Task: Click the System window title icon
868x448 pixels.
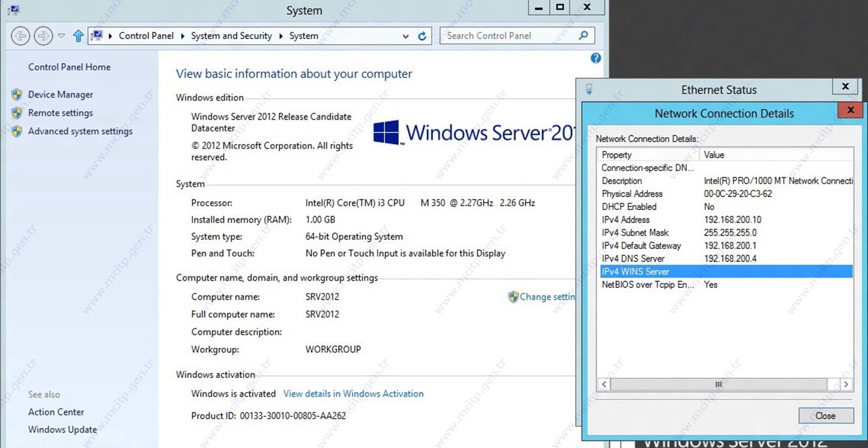Action: [x=13, y=10]
